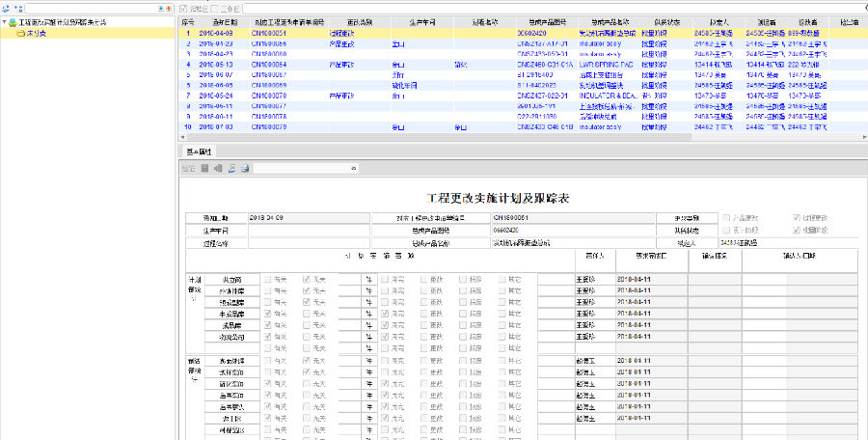The height and width of the screenshot is (440, 868).
Task: Toggle the first checkbox in top filter bar
Action: pyautogui.click(x=184, y=8)
